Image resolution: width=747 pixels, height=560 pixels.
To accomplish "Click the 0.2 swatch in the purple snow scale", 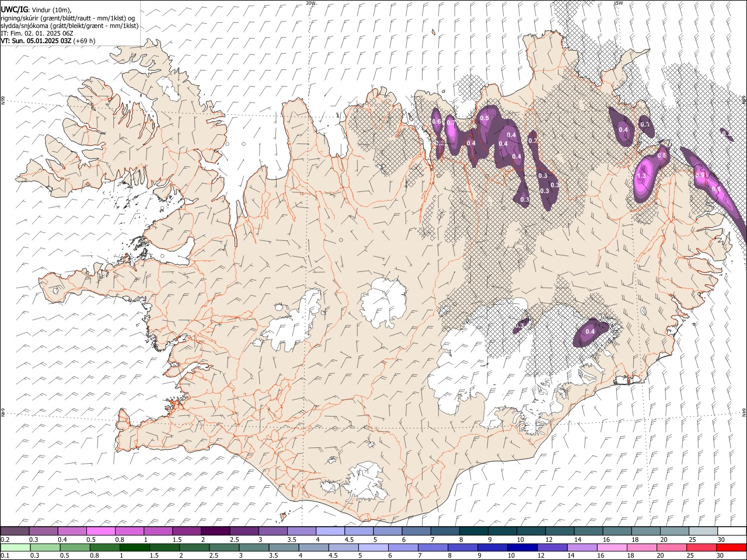I will 15,531.
